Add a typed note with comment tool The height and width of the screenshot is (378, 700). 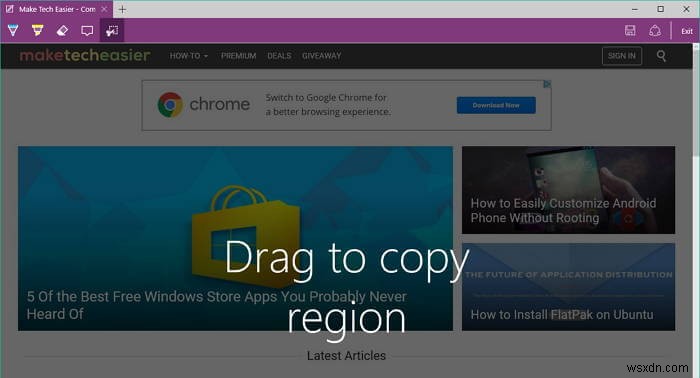click(x=87, y=30)
